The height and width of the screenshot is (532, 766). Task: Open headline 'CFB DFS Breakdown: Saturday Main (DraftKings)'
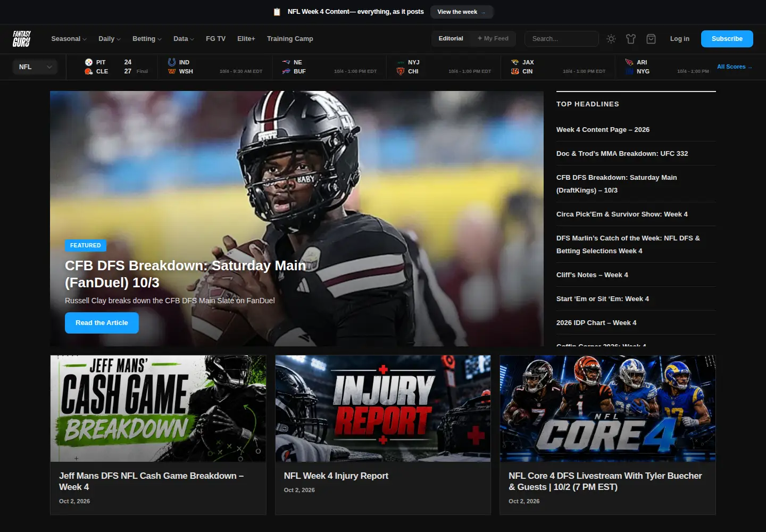point(617,184)
